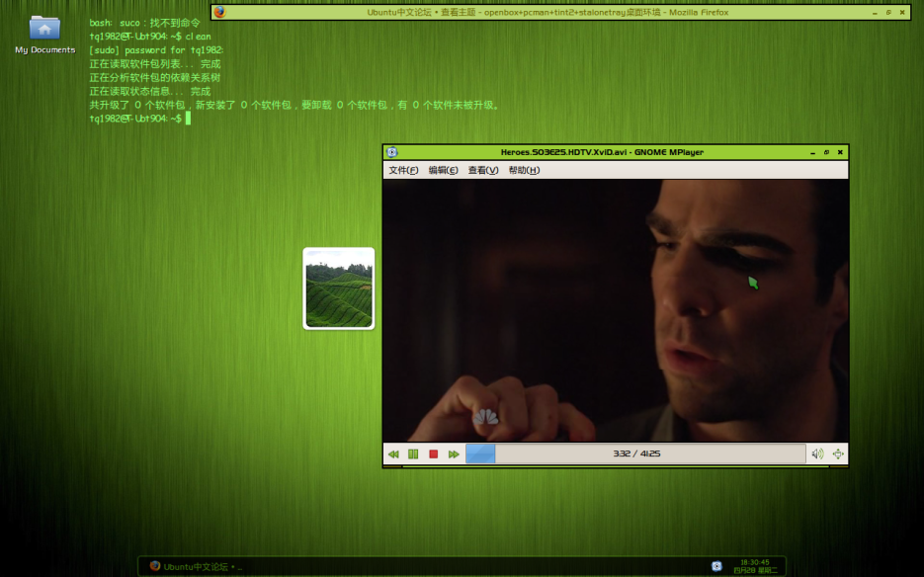Viewport: 924px width, 577px height.
Task: Click the Firefox icon in Firefox title bar
Action: [219, 12]
